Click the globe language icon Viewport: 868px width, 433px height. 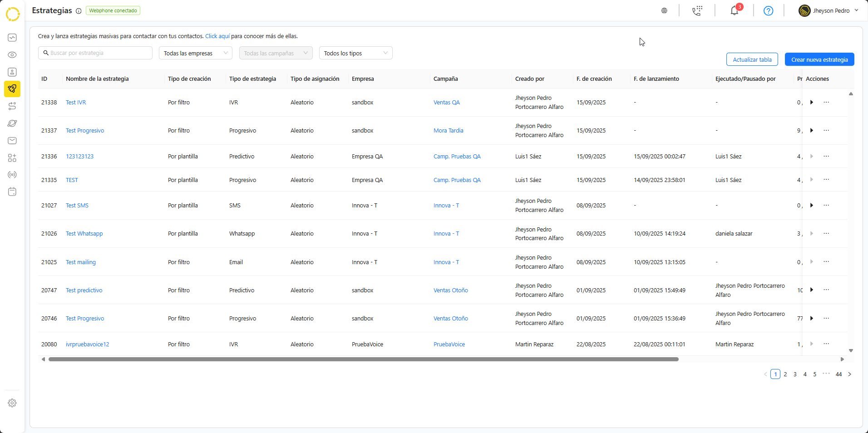point(664,10)
